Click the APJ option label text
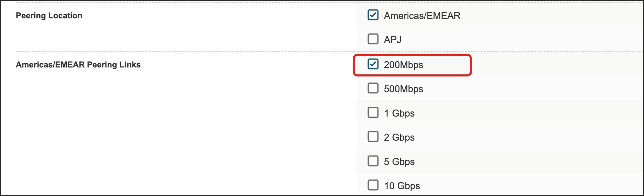This screenshot has height=196, width=644. pyautogui.click(x=392, y=40)
